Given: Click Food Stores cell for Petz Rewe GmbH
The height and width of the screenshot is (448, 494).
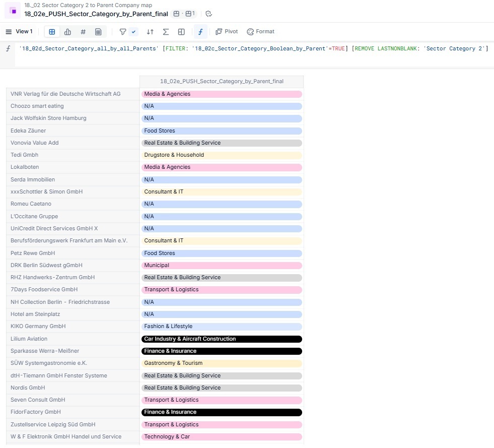Looking at the screenshot, I should pos(222,253).
